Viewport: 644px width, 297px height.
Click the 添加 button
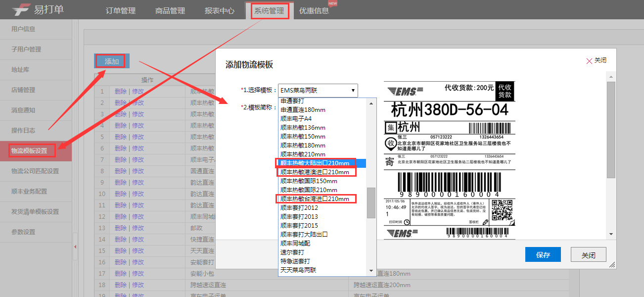(x=112, y=61)
